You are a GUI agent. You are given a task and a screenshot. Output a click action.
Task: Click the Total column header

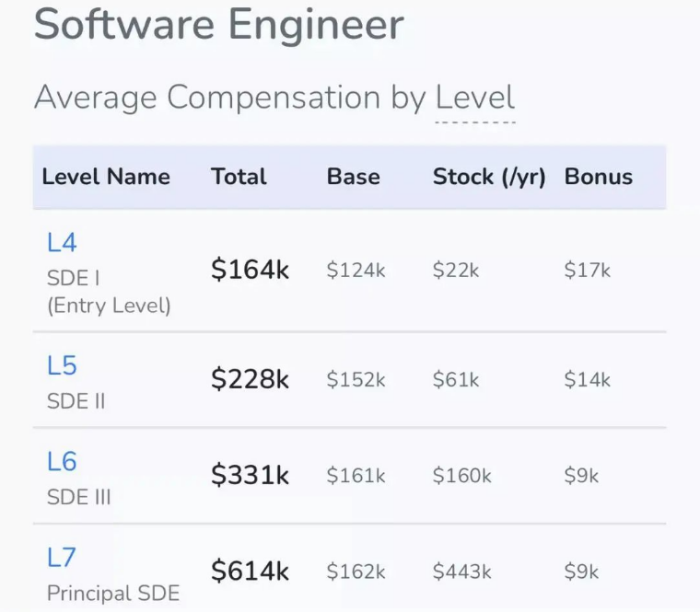(x=239, y=177)
